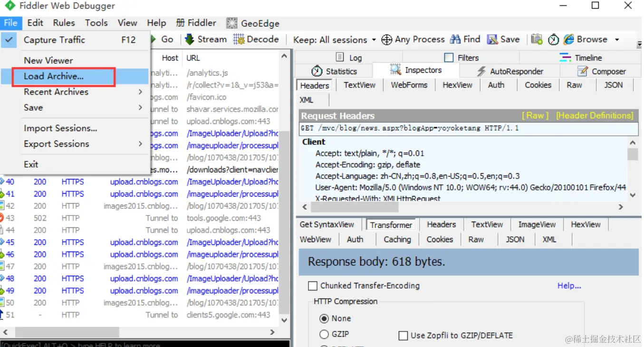
Task: Click the GET request line field
Action: (469, 129)
